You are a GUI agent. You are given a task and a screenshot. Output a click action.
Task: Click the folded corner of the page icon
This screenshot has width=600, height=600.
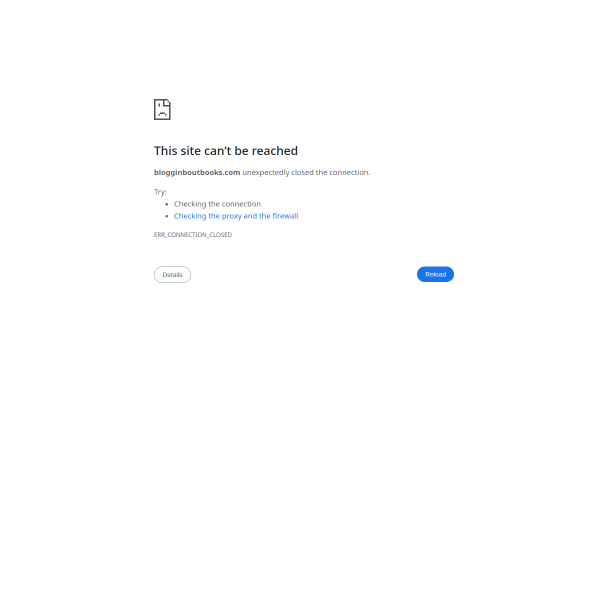[167, 103]
